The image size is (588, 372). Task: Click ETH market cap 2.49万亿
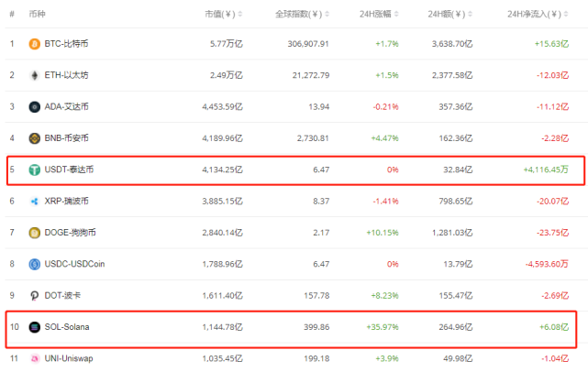click(227, 75)
